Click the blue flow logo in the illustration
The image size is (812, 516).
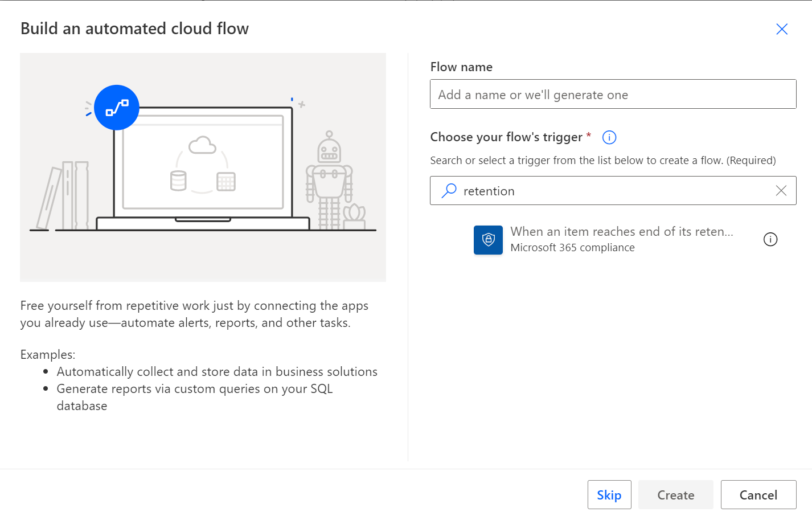[x=117, y=108]
